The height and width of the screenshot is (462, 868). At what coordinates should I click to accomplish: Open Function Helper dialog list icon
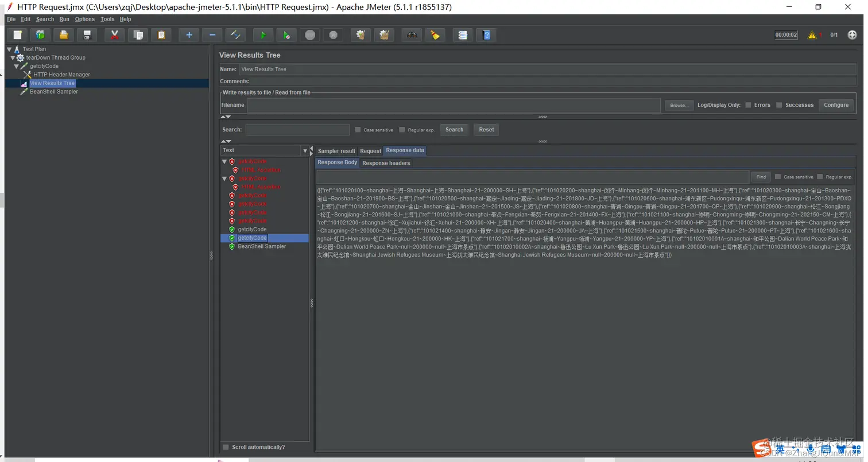pyautogui.click(x=463, y=35)
